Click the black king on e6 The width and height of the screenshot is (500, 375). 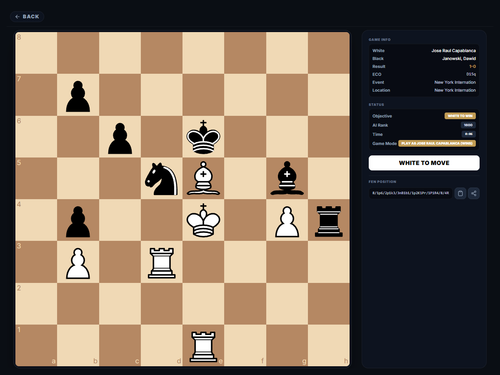pos(203,137)
